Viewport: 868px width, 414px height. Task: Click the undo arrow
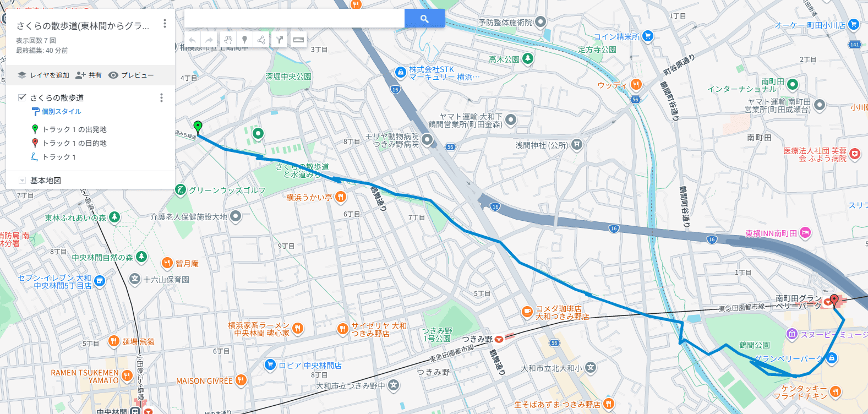(x=193, y=40)
